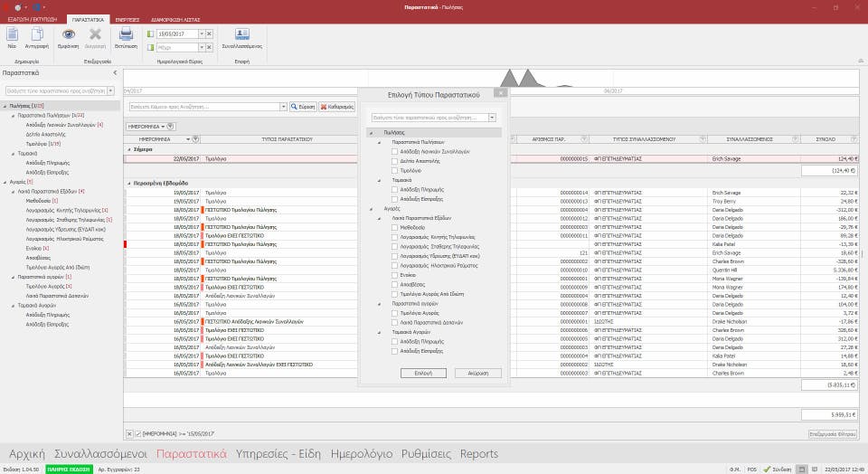The height and width of the screenshot is (474, 868).
Task: Open the Reports module
Action: pos(479,453)
